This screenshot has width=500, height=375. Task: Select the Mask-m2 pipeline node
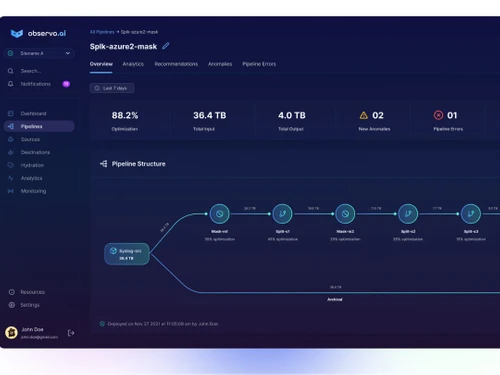345,214
